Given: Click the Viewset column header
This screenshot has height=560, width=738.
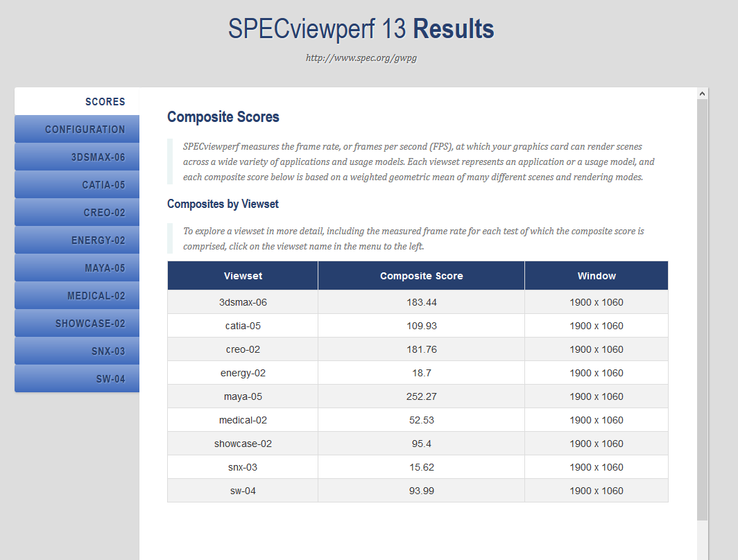Looking at the screenshot, I should (243, 276).
